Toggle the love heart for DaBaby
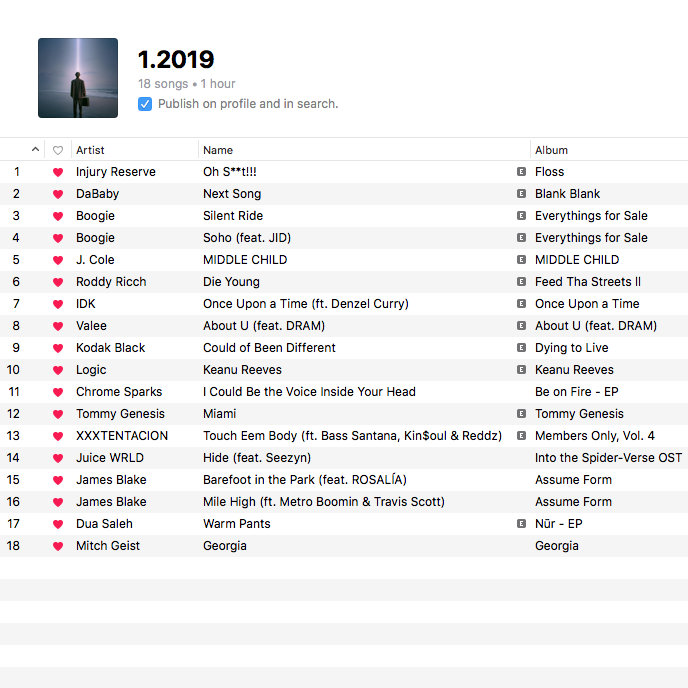Viewport: 688px width, 688px height. pos(57,194)
